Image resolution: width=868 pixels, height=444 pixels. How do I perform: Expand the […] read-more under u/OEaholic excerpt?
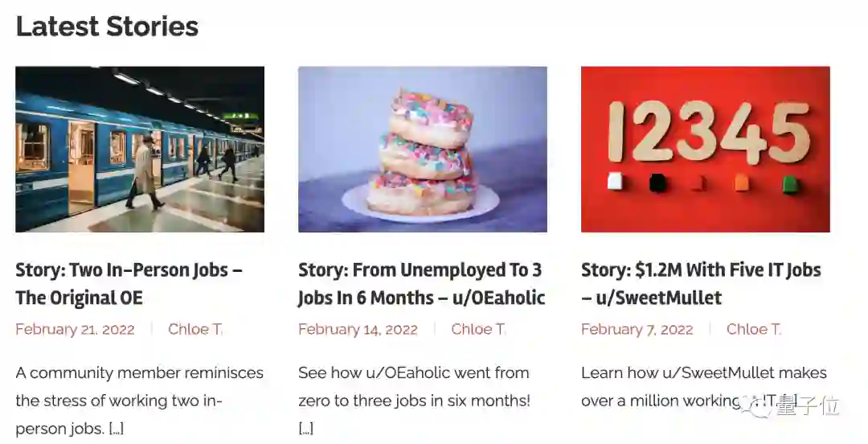tap(305, 429)
